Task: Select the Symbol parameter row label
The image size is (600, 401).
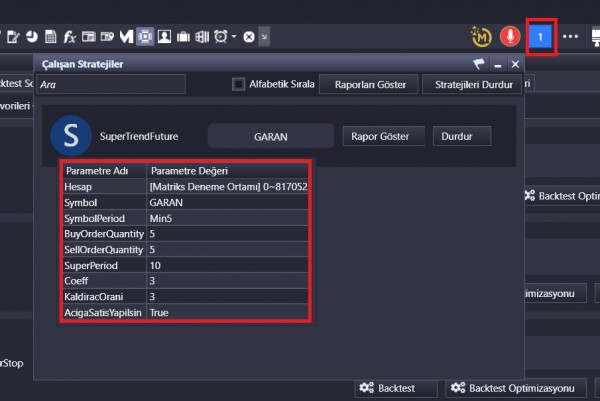Action: 81,202
